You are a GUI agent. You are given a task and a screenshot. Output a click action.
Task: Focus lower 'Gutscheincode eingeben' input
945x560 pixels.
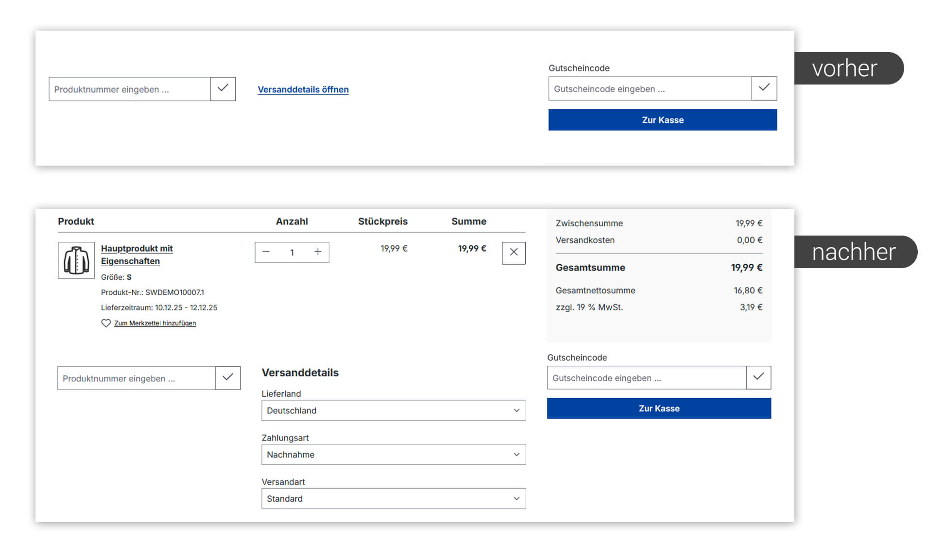tap(646, 378)
